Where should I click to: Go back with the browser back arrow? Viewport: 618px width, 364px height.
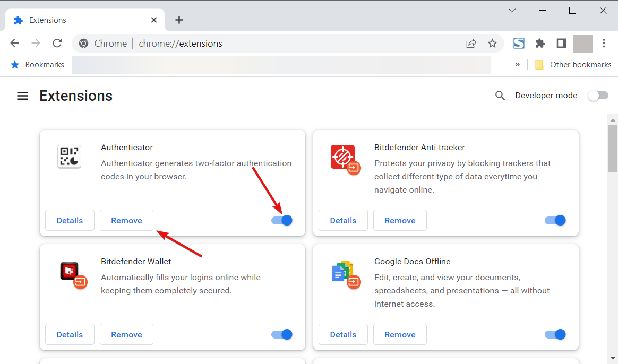pyautogui.click(x=14, y=44)
